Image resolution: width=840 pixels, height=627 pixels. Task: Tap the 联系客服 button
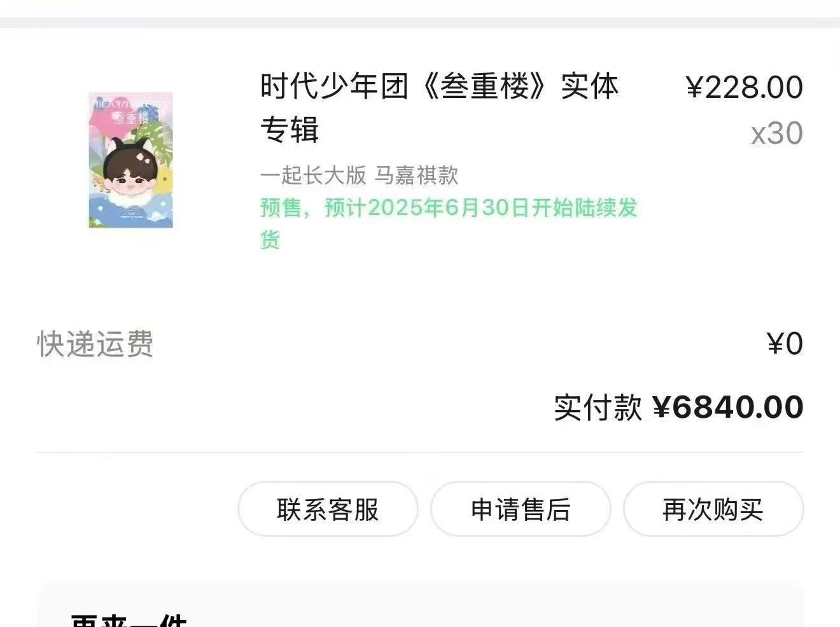tap(328, 509)
